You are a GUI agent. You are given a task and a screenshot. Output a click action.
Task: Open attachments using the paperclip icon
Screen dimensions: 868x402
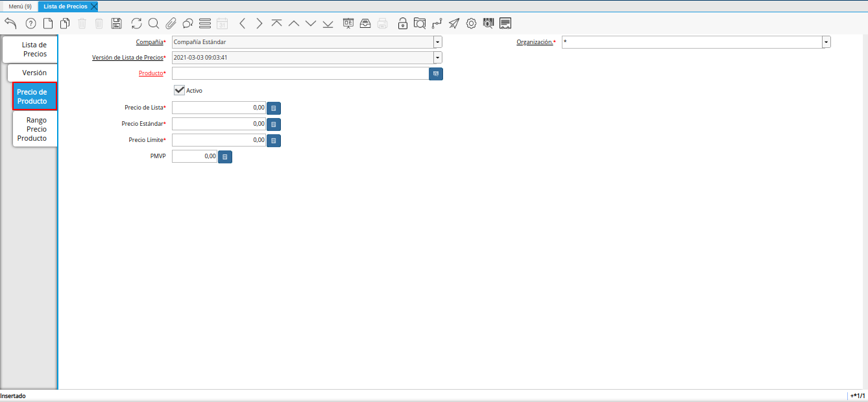(x=171, y=23)
